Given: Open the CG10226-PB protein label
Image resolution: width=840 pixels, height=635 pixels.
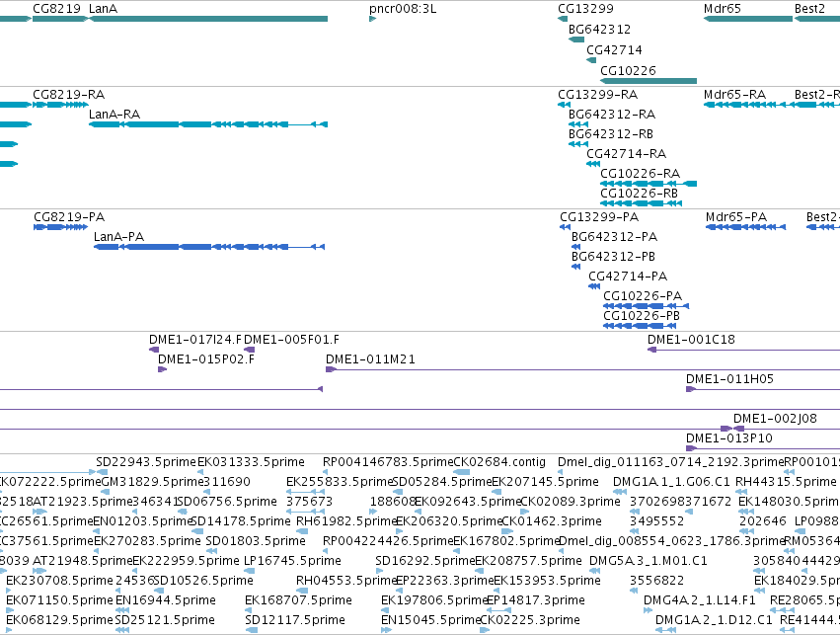Looking at the screenshot, I should pyautogui.click(x=642, y=316).
